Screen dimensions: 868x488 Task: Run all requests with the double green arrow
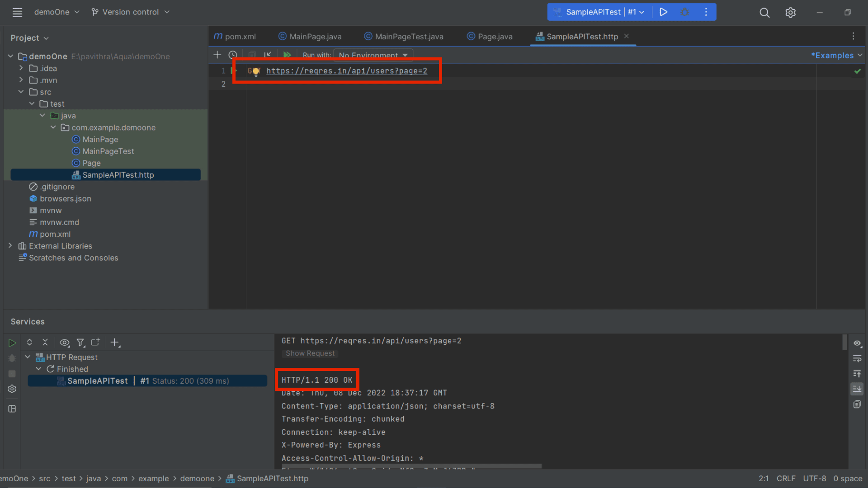[288, 55]
